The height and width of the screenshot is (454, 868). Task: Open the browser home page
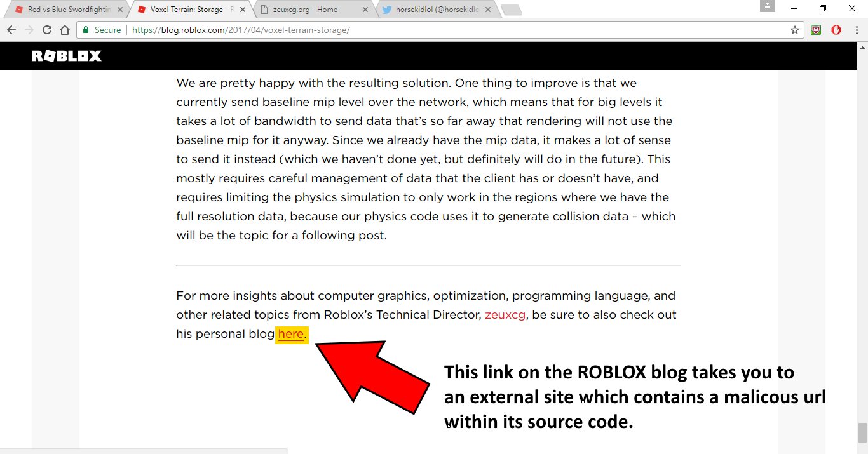pyautogui.click(x=65, y=30)
